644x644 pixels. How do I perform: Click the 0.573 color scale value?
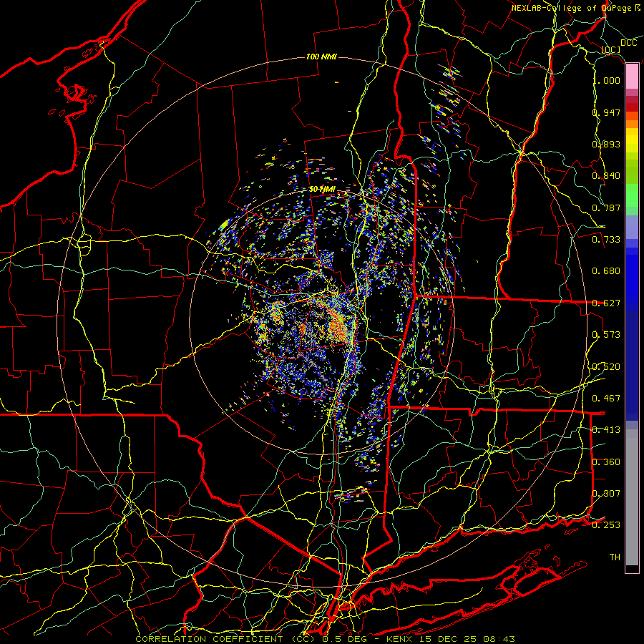point(606,335)
